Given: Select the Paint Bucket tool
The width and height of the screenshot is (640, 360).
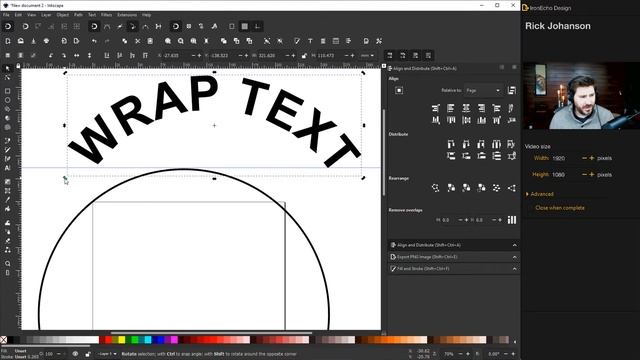Looking at the screenshot, I should 7,209.
